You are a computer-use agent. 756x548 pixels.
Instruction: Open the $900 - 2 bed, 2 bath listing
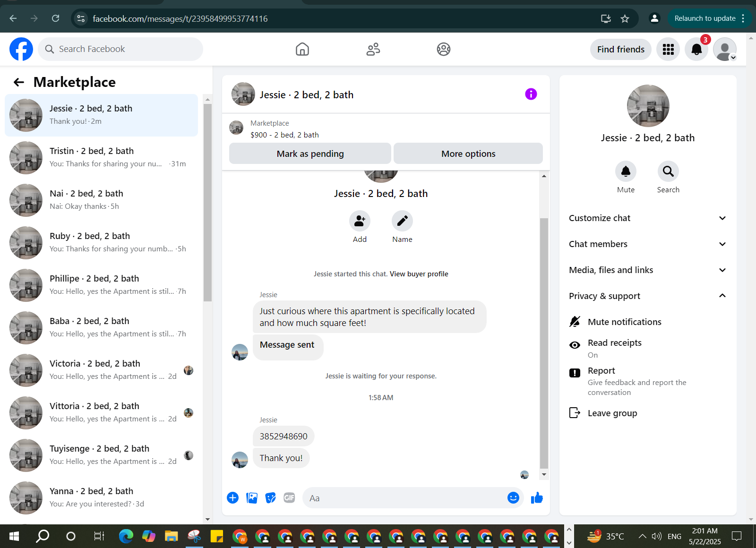point(284,135)
